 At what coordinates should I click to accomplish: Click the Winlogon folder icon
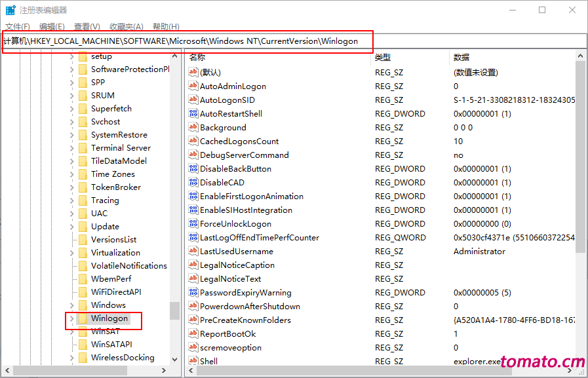(x=83, y=318)
